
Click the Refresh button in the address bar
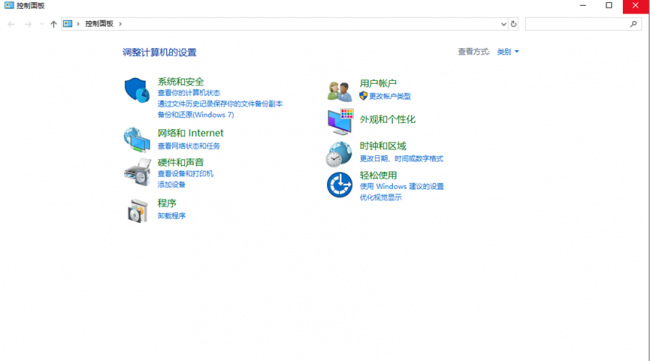pos(514,24)
